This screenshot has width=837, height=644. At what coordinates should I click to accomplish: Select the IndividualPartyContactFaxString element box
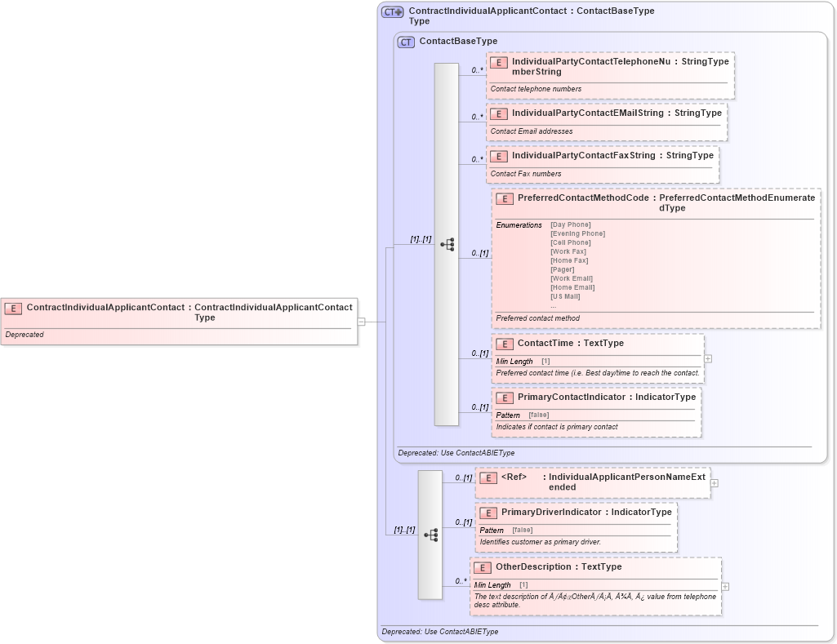click(602, 165)
